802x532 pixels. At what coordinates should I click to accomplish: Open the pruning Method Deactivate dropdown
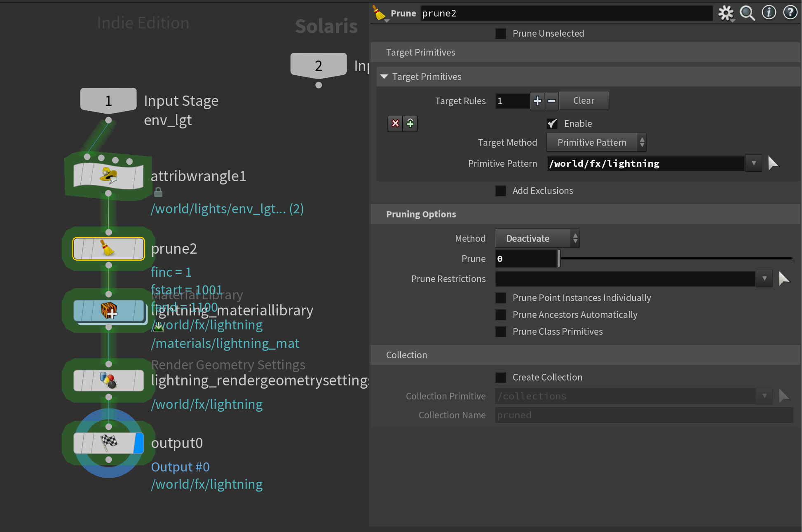[537, 238]
